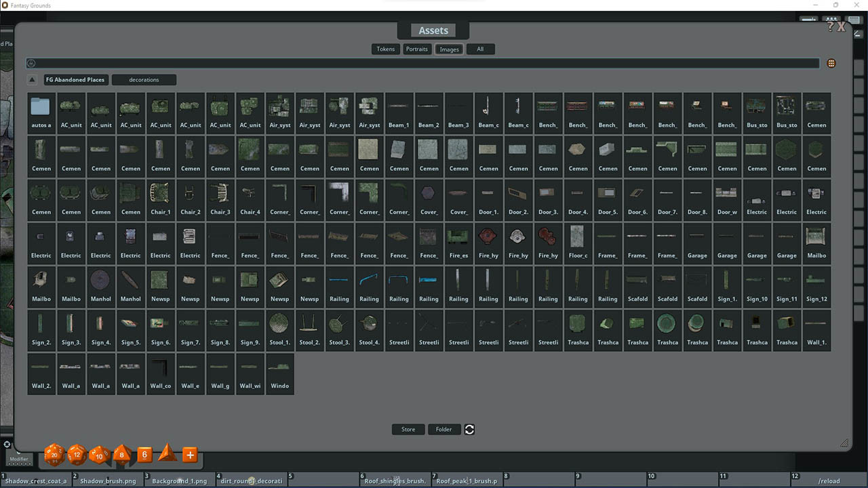Select the All assets filter

480,49
